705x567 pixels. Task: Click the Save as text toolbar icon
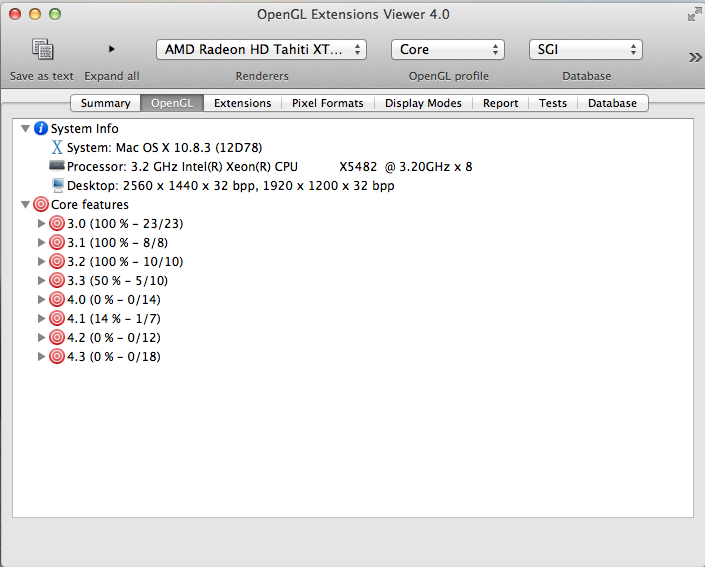coord(42,49)
